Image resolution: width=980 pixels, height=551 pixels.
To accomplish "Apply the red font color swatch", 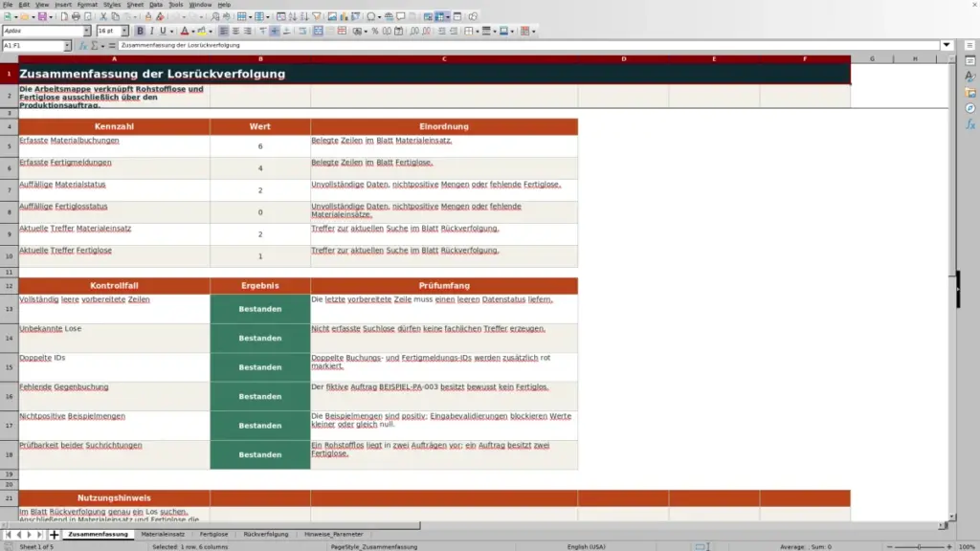I will pyautogui.click(x=185, y=32).
